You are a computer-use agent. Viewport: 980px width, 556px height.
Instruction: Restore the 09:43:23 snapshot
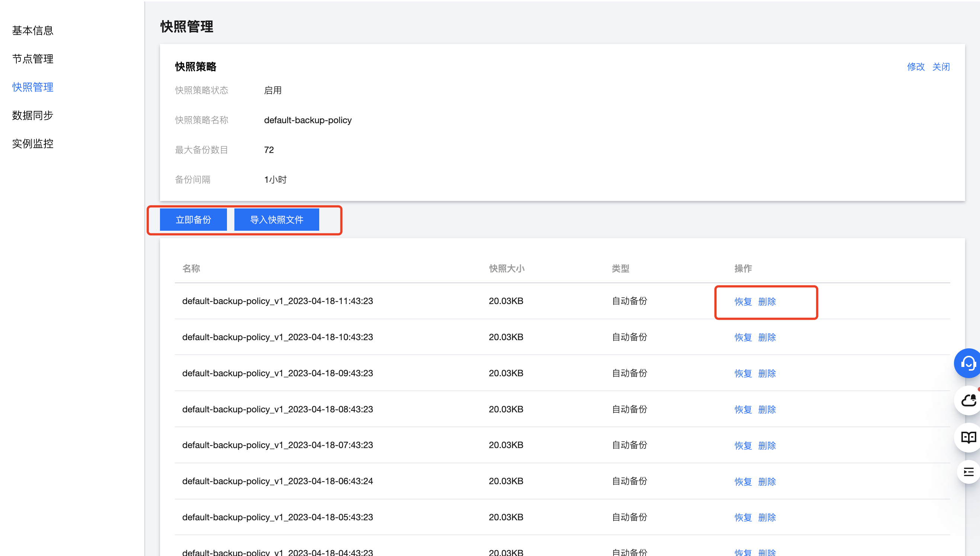(x=743, y=374)
